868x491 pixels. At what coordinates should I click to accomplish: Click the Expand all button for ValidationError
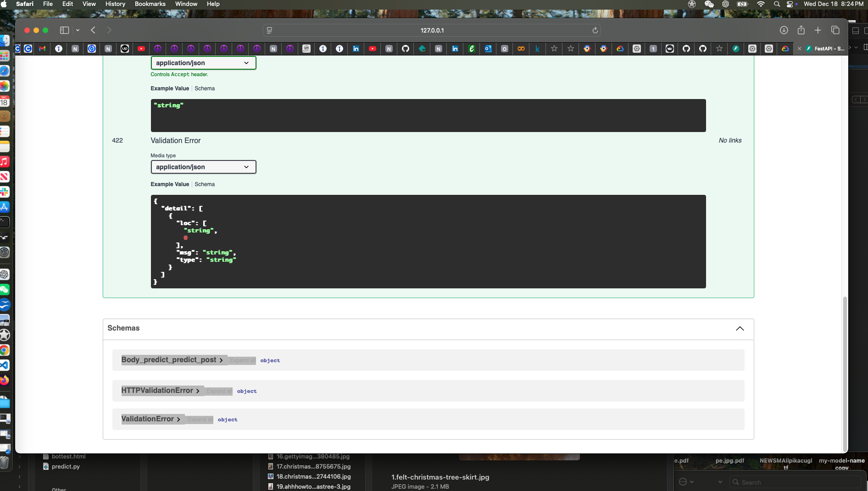coord(200,419)
